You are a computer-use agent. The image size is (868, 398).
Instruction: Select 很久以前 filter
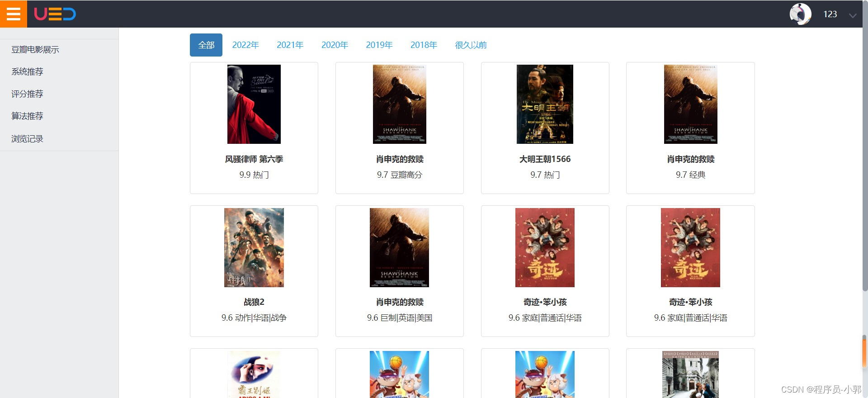point(471,45)
